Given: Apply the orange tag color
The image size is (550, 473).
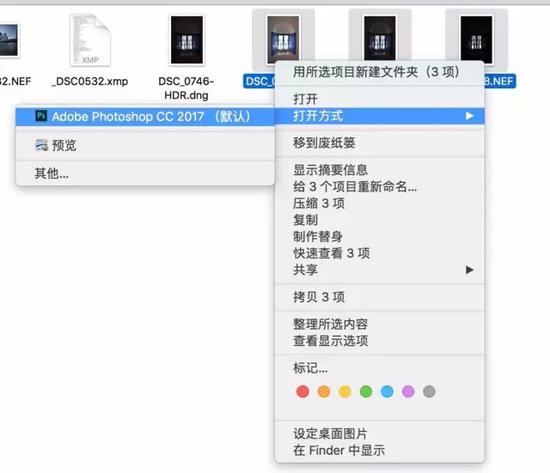Looking at the screenshot, I should click(x=324, y=391).
